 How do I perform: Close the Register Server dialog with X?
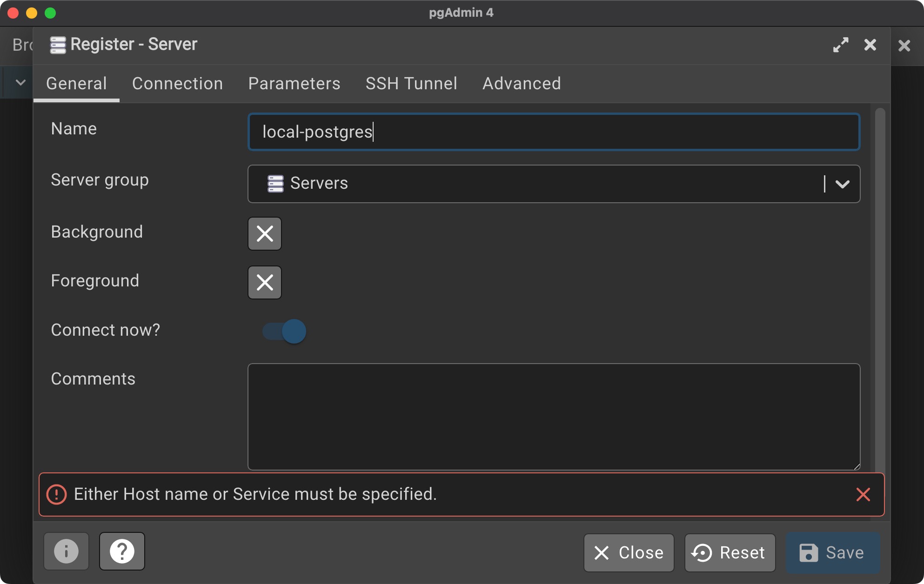[870, 45]
